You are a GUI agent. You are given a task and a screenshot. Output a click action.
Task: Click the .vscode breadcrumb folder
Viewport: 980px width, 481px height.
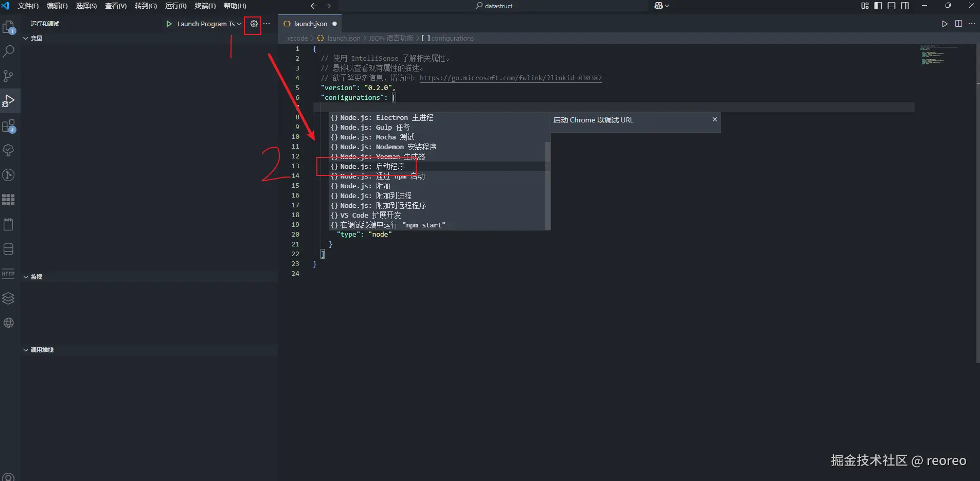[297, 38]
